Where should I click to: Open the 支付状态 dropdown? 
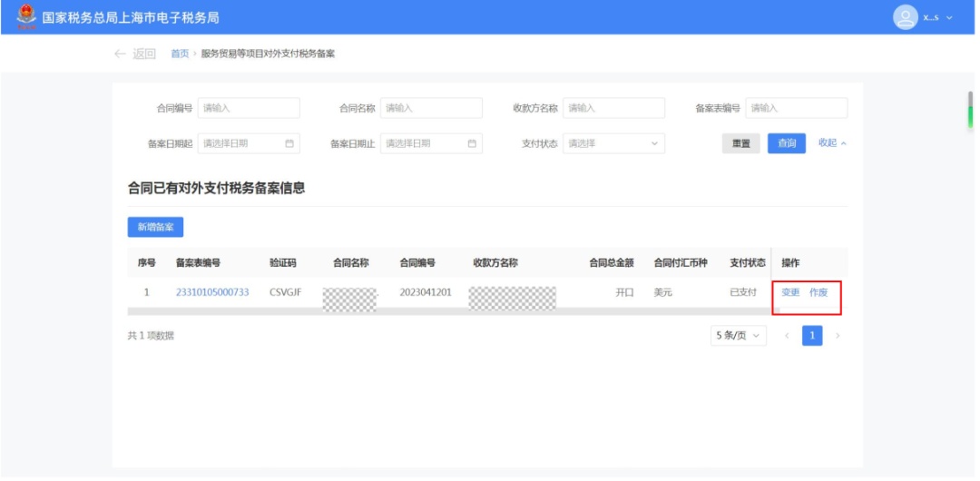pos(613,143)
